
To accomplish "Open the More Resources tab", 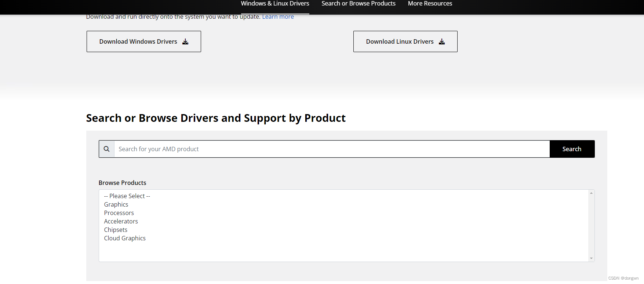I will coord(430,4).
